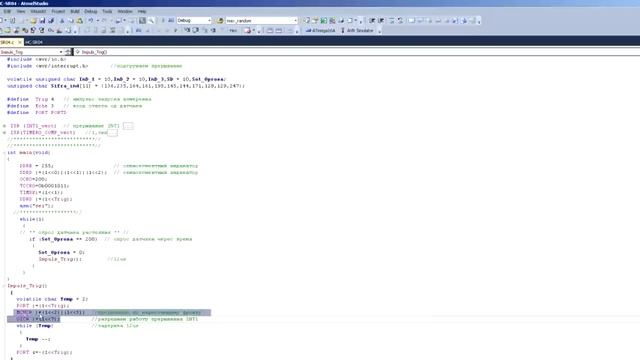The height and width of the screenshot is (360, 640).
Task: Click the Cut scissors icon
Action: 62,20
